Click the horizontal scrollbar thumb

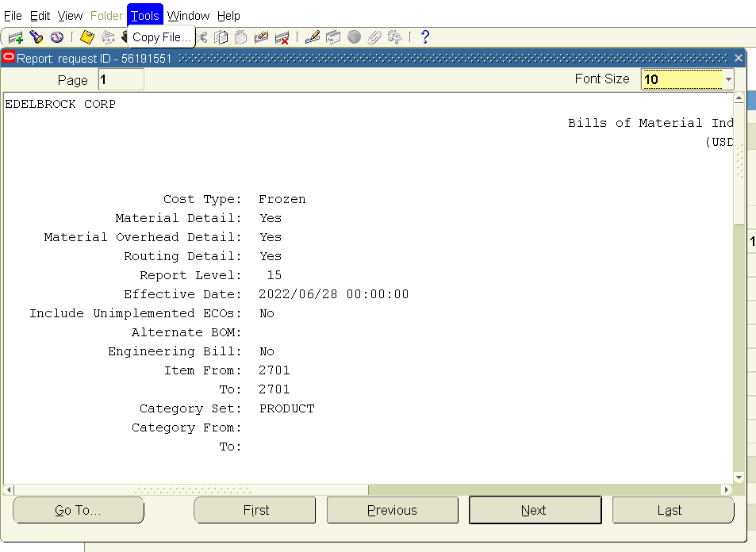pyautogui.click(x=191, y=490)
